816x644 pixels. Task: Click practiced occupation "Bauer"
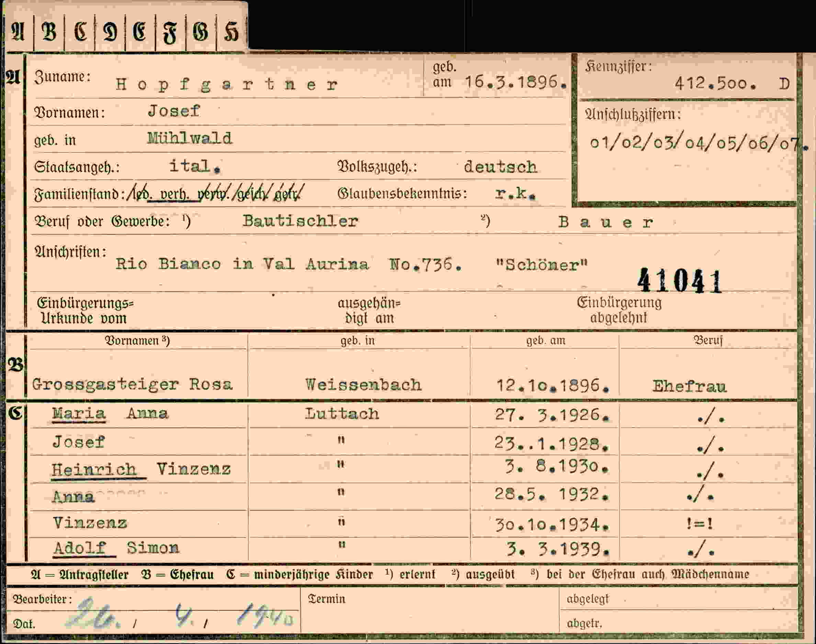pyautogui.click(x=606, y=222)
